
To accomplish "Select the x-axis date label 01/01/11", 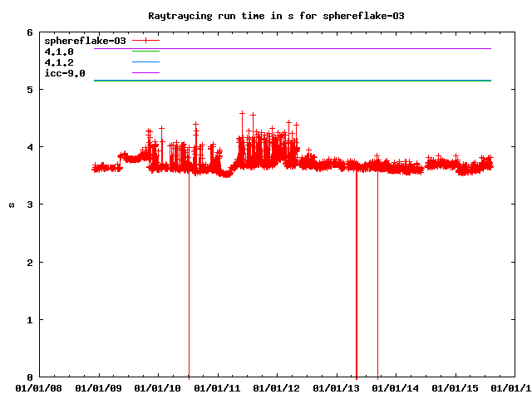I will [x=218, y=387].
